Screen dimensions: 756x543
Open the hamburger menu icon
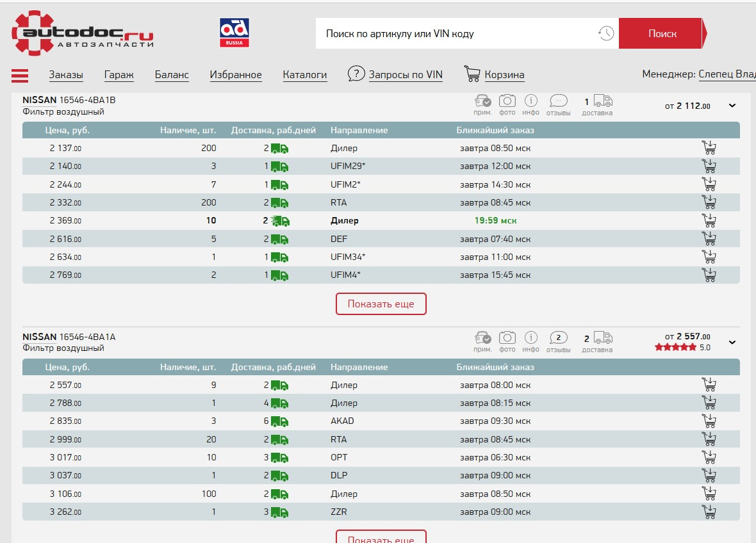(x=20, y=76)
